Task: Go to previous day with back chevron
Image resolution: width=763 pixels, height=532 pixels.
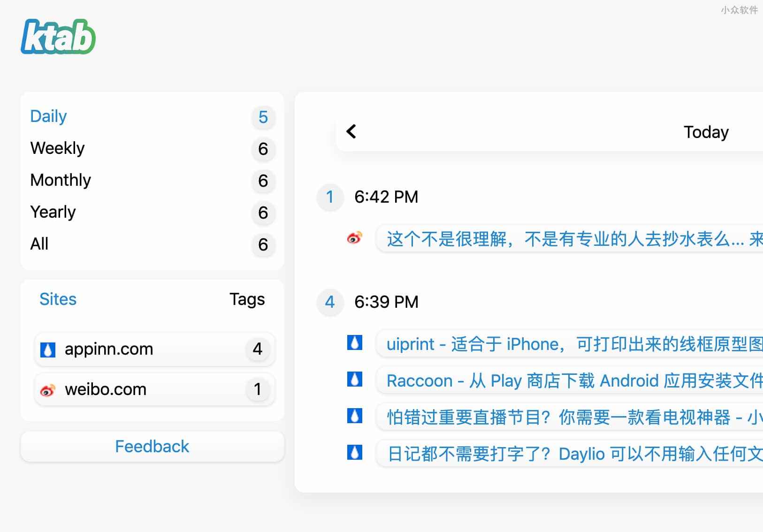Action: [351, 131]
